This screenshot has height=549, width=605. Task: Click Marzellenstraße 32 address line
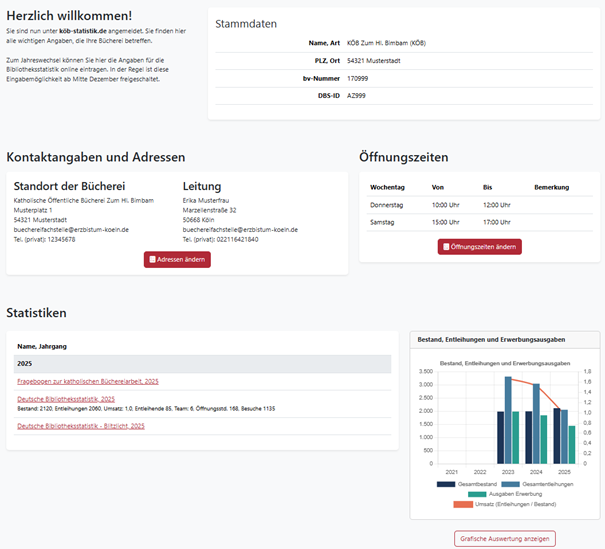(x=210, y=210)
